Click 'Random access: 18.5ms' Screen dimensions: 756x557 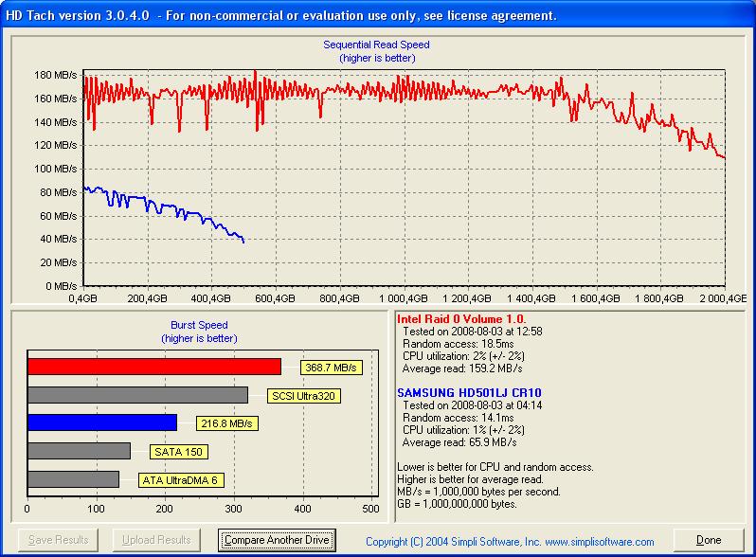point(458,344)
